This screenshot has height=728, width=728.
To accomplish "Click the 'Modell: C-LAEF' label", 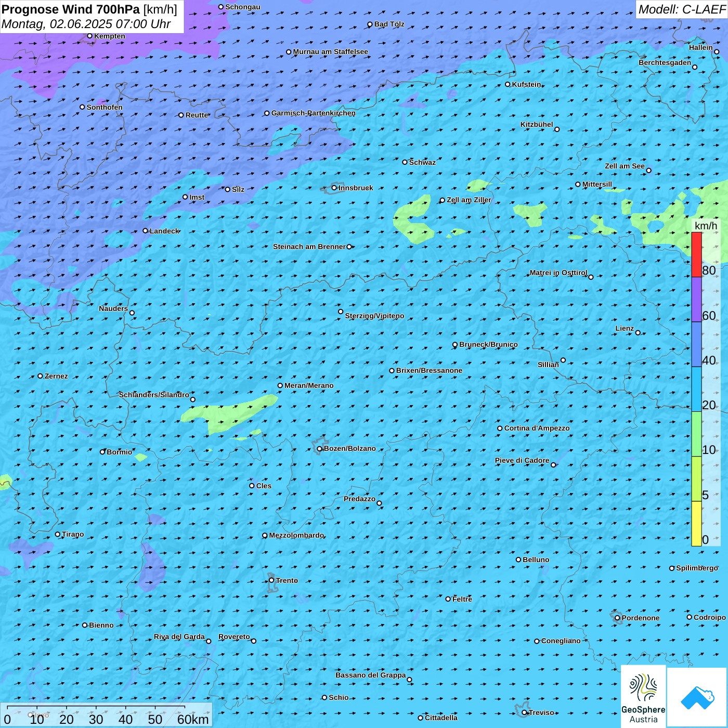I will pos(682,9).
